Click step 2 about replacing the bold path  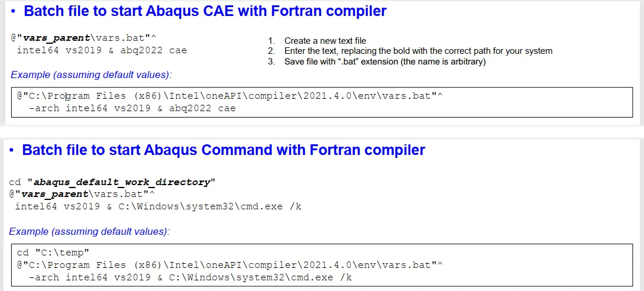tap(418, 51)
